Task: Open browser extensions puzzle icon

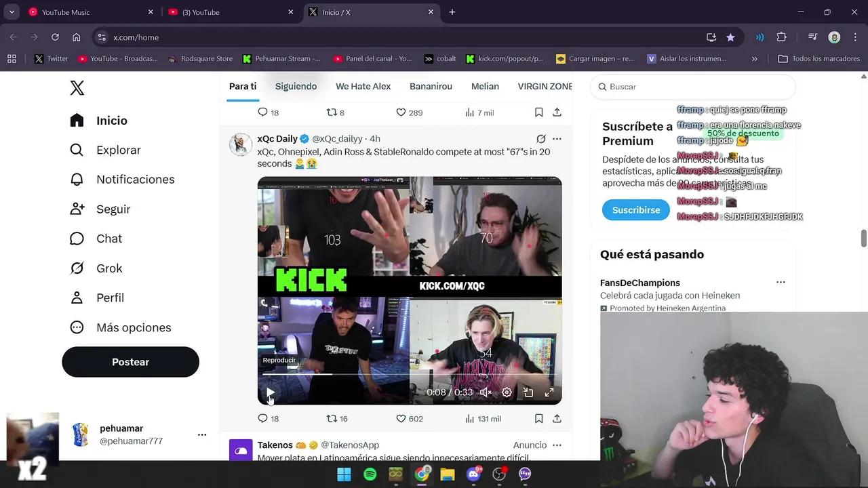Action: pos(781,37)
